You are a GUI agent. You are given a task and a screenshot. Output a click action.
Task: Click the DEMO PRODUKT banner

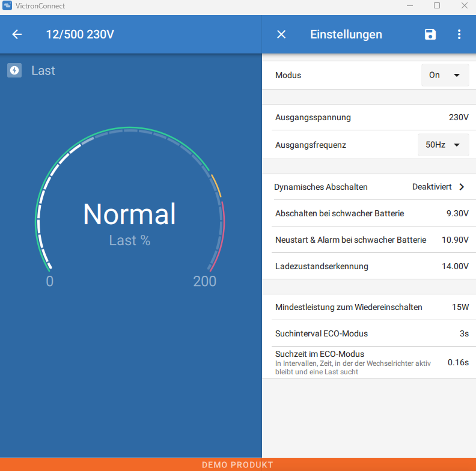[237, 464]
